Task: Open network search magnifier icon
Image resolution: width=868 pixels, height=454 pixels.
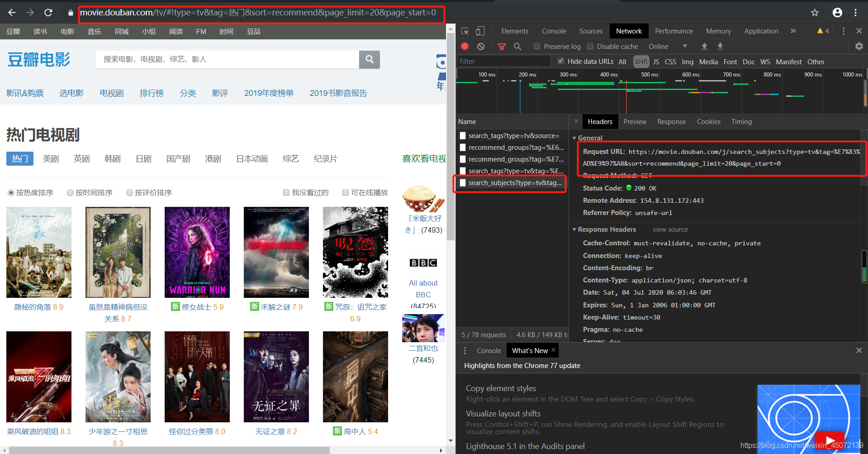Action: [517, 46]
